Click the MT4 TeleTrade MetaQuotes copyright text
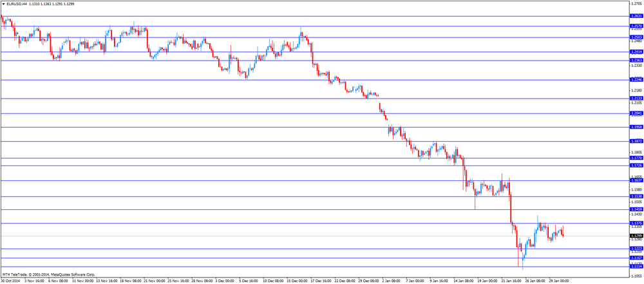 pos(48,274)
